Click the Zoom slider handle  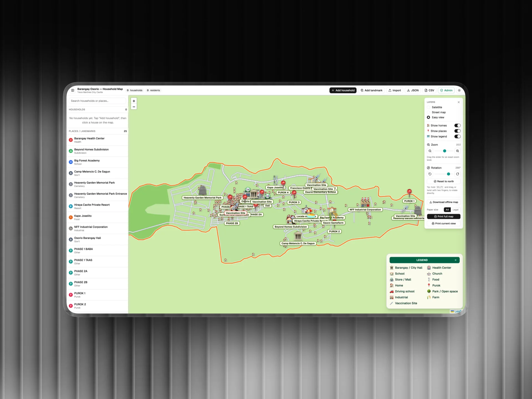click(x=444, y=151)
